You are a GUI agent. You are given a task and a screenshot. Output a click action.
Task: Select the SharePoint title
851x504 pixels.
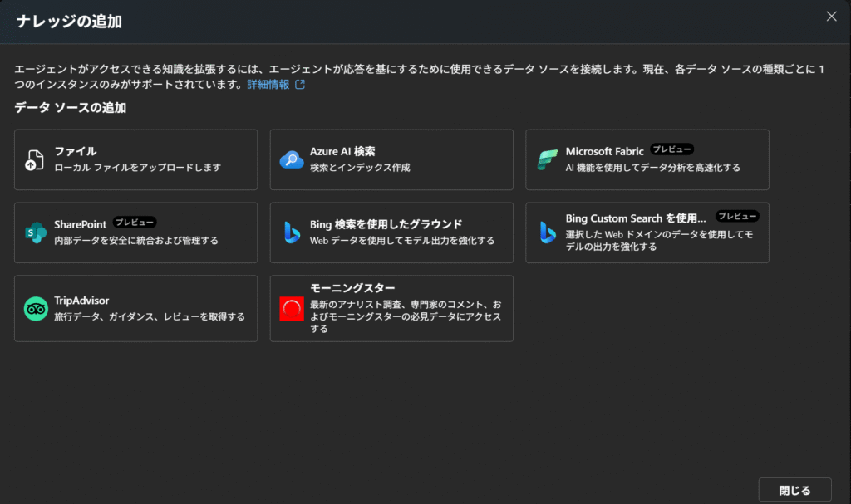click(x=81, y=224)
